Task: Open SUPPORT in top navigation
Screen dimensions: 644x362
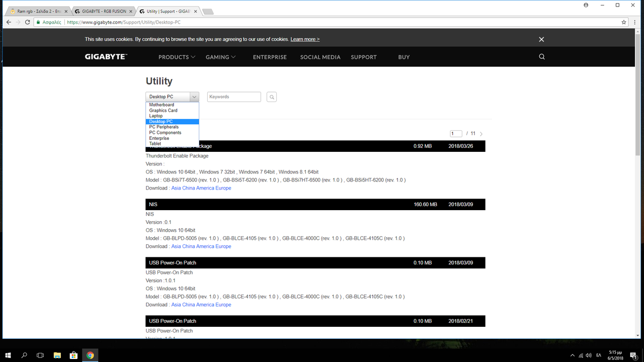Action: (364, 57)
